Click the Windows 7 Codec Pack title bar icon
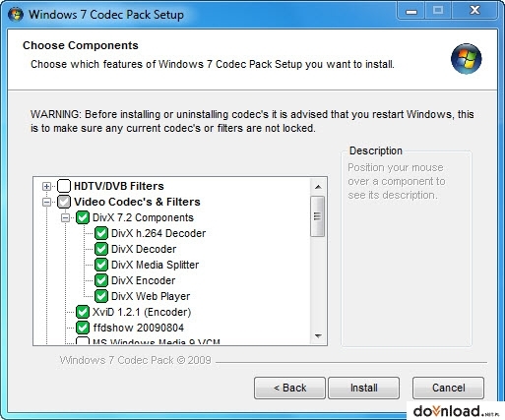Viewport: 505px width, 420px height. click(16, 15)
